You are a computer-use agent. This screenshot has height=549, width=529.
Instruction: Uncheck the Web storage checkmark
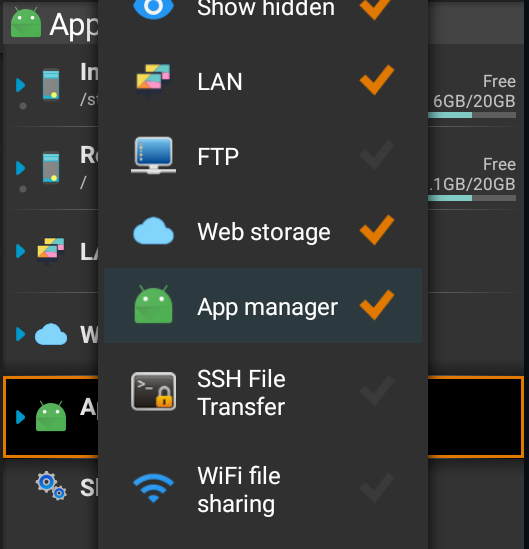point(377,230)
